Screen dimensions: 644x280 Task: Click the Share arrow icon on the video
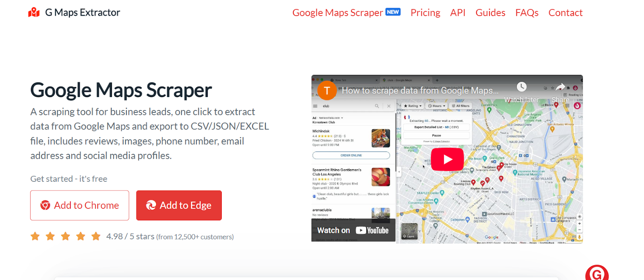pos(560,87)
